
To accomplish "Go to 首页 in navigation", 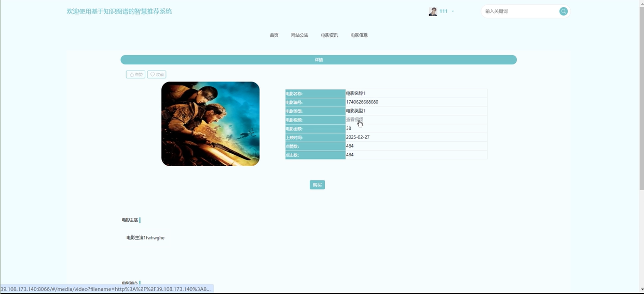I will (x=274, y=35).
